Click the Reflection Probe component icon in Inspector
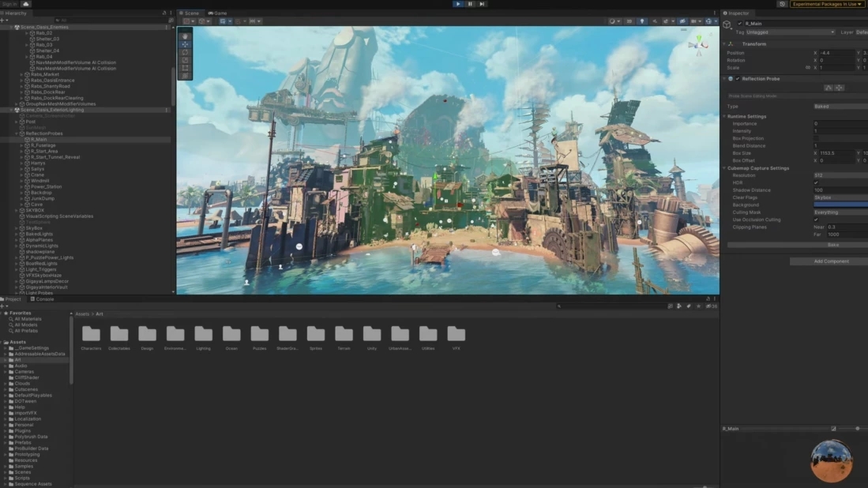Viewport: 868px width, 488px height. pos(731,79)
